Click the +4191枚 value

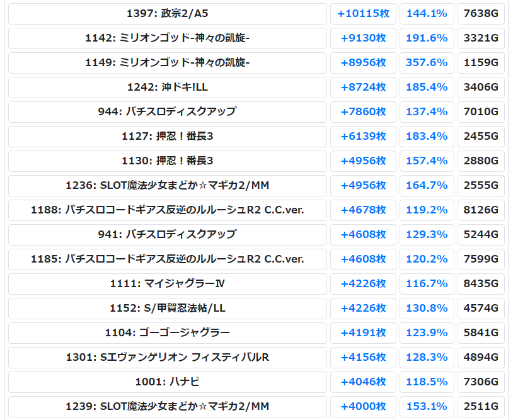pyautogui.click(x=363, y=333)
